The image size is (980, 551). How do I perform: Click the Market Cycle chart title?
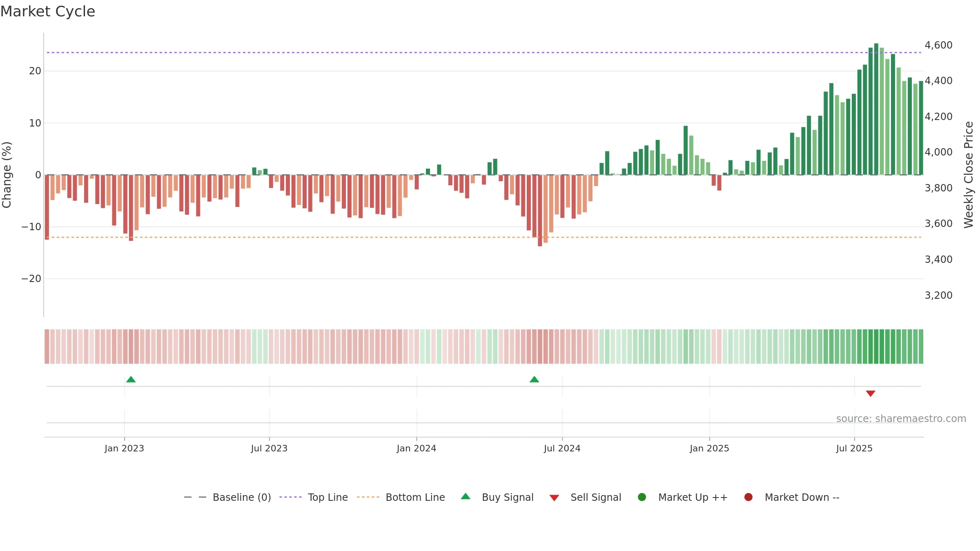click(48, 11)
